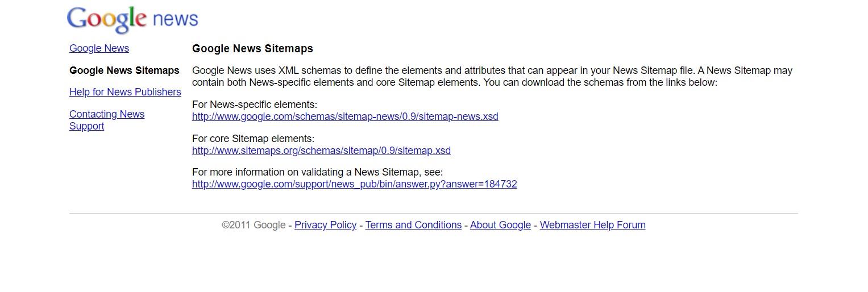
Task: Click the horizontal divider line above the footer
Action: pyautogui.click(x=433, y=213)
